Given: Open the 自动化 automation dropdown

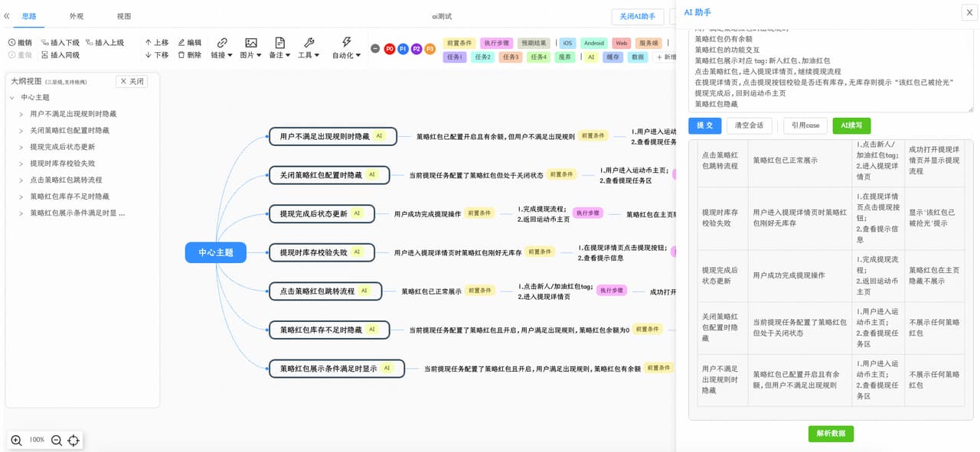Looking at the screenshot, I should (346, 47).
